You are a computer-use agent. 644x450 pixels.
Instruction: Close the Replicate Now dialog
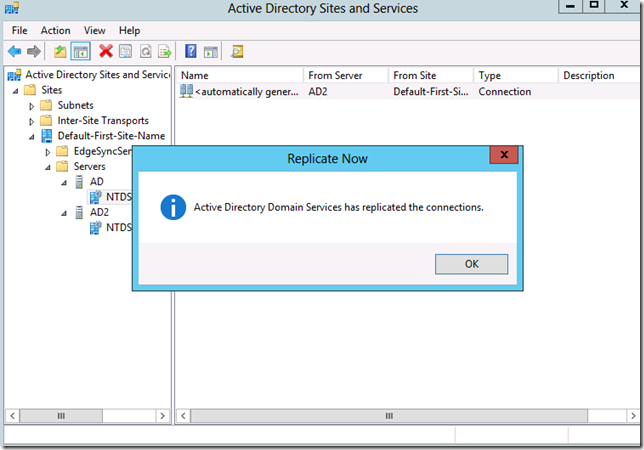(504, 155)
